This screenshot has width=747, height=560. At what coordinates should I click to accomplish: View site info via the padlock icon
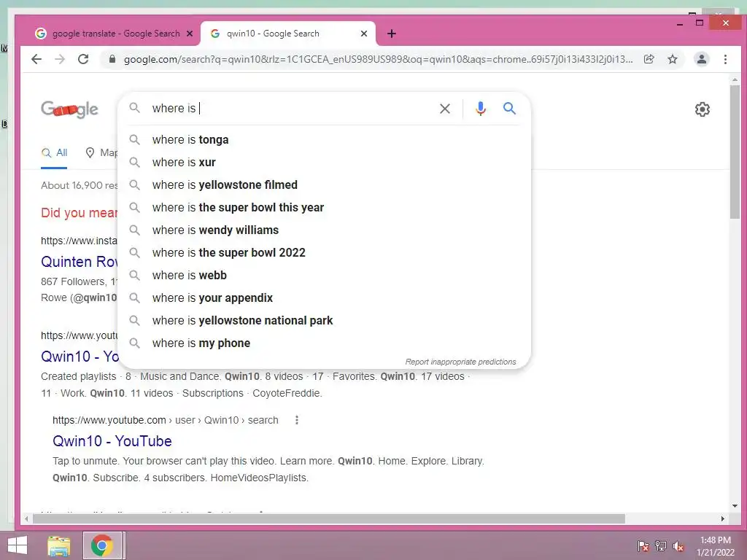pyautogui.click(x=112, y=59)
